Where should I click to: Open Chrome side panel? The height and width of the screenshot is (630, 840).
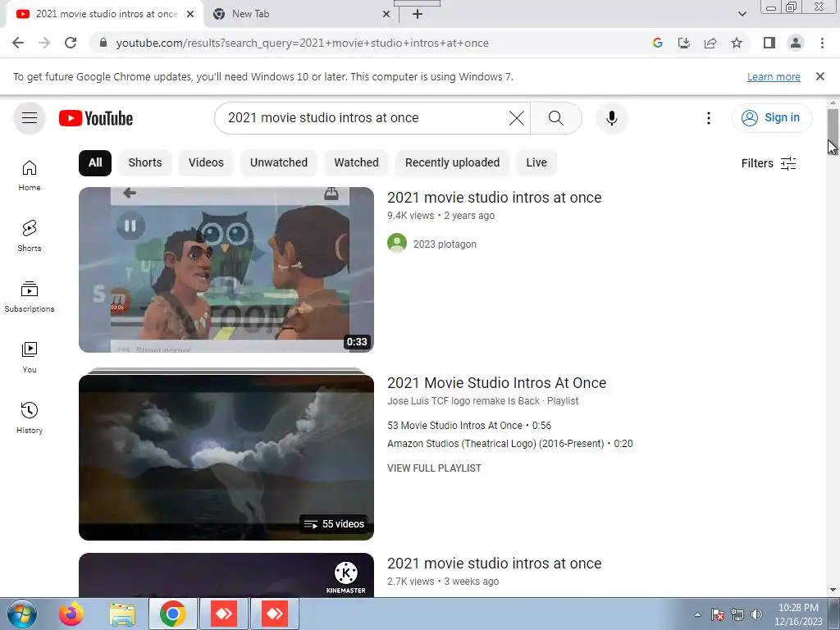tap(769, 43)
